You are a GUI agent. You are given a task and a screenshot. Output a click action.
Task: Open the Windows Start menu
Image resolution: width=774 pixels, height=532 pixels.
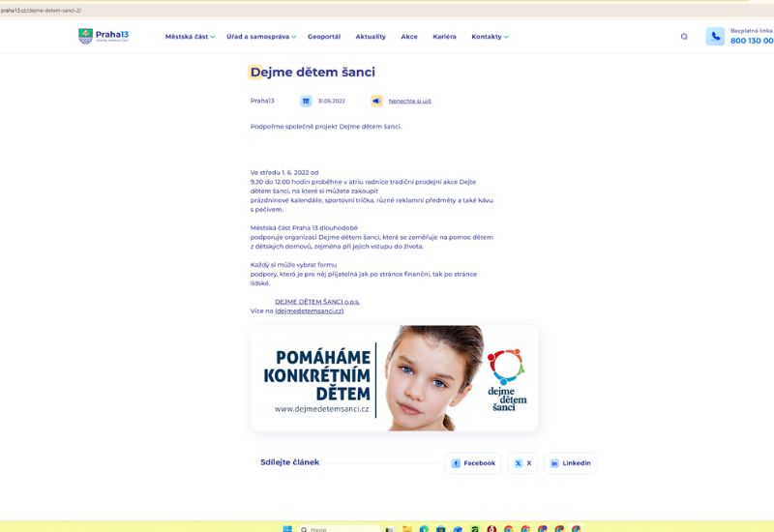pyautogui.click(x=287, y=528)
